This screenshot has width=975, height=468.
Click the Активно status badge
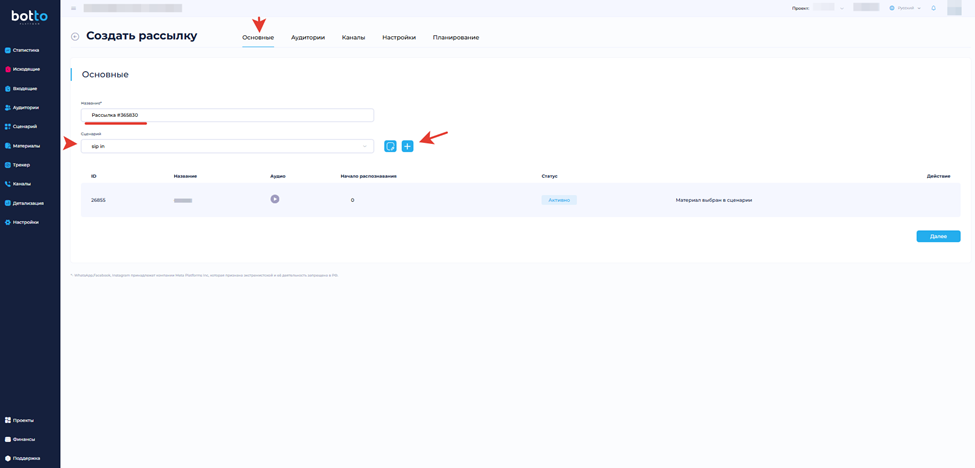click(x=559, y=200)
